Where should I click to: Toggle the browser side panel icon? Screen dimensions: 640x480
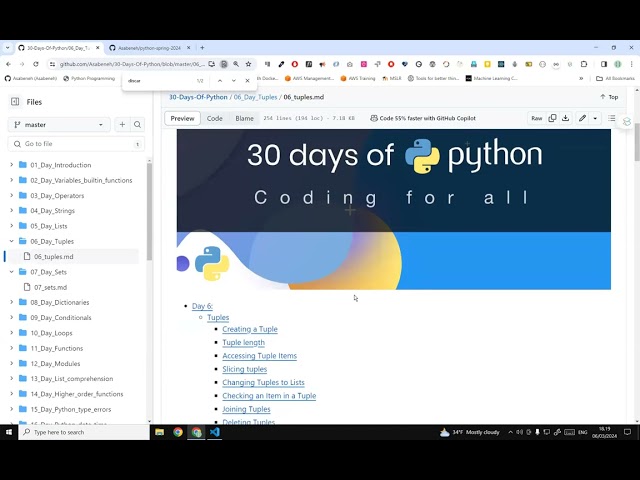(604, 64)
